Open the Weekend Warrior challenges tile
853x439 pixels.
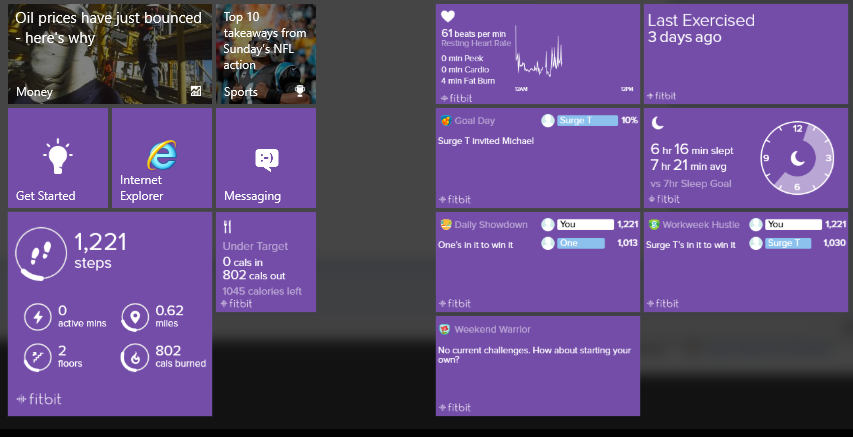tap(537, 366)
